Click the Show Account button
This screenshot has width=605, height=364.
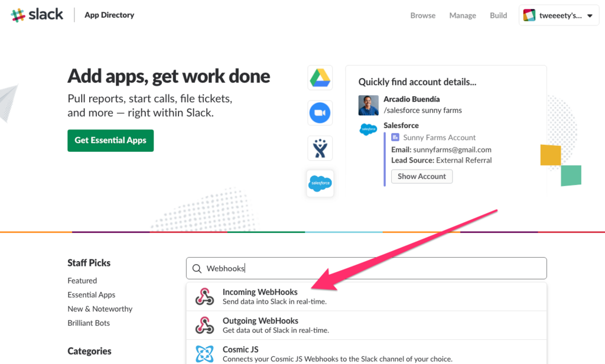pyautogui.click(x=422, y=177)
